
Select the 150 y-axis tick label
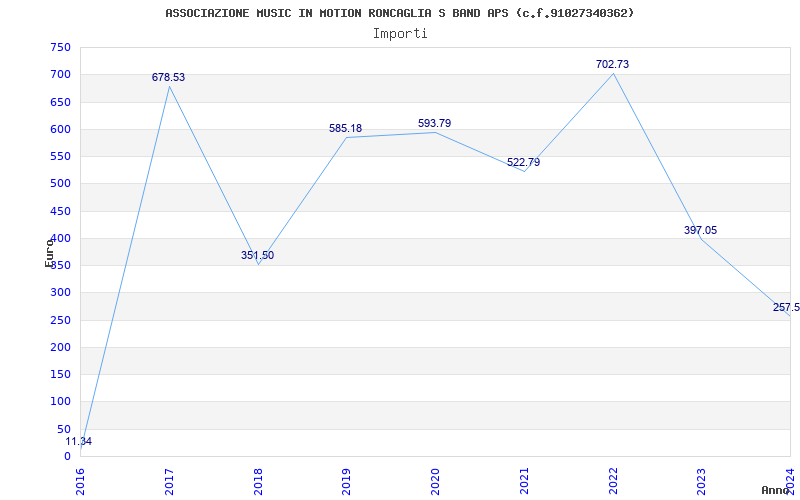[x=60, y=374]
